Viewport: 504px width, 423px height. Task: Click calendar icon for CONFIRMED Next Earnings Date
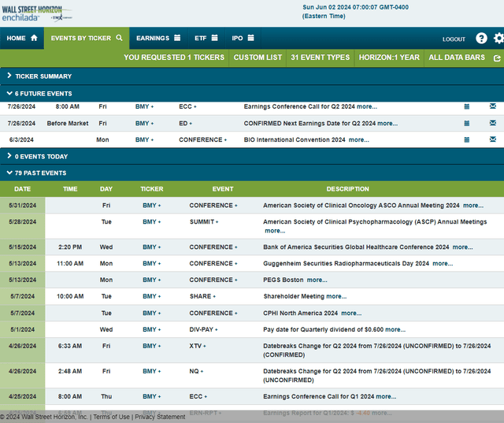pyautogui.click(x=466, y=123)
